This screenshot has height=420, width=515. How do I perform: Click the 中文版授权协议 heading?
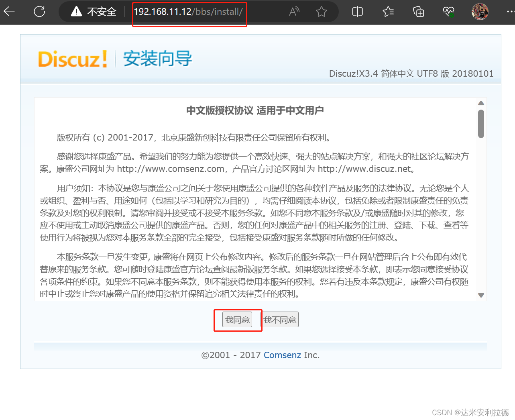coord(255,110)
